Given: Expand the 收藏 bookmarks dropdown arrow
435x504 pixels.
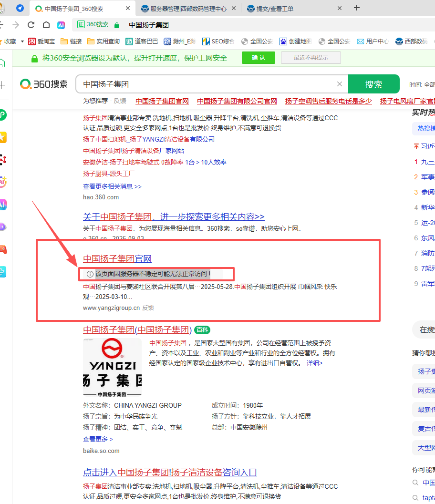Looking at the screenshot, I should pyautogui.click(x=22, y=41).
